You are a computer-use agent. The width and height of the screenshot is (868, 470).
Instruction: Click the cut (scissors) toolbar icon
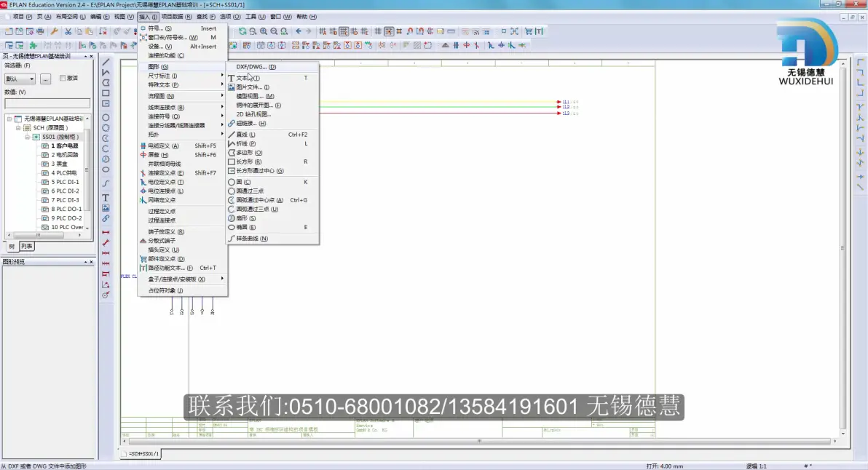point(68,31)
